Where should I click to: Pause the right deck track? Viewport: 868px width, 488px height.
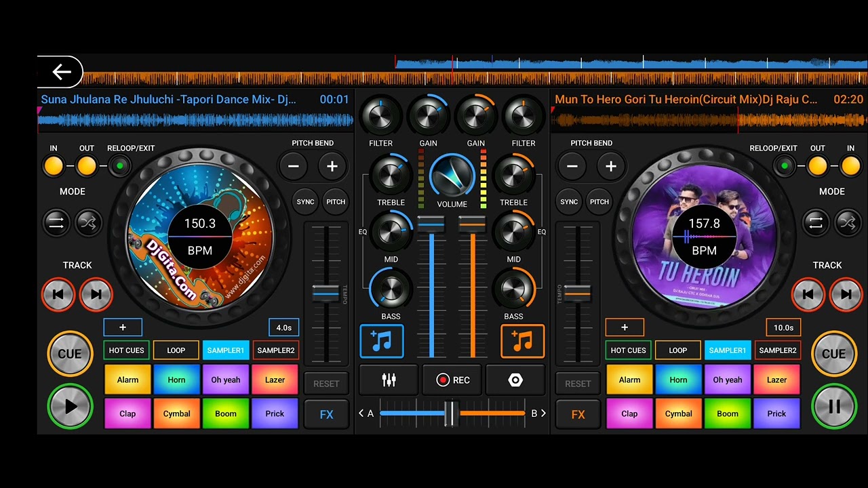(834, 407)
